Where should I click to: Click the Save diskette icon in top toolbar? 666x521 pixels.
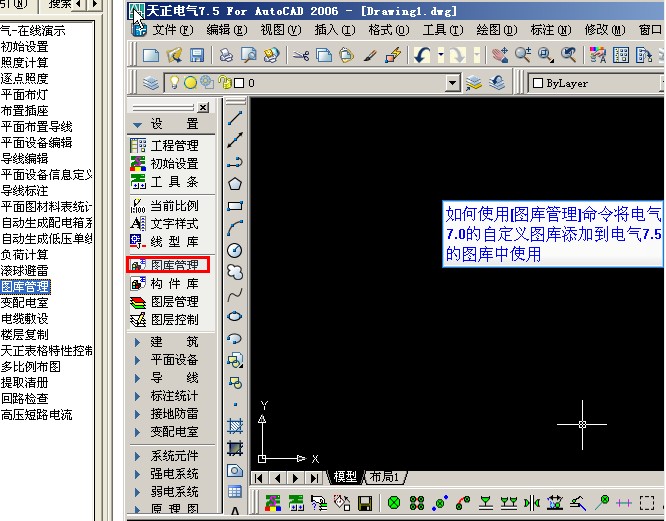coord(197,55)
